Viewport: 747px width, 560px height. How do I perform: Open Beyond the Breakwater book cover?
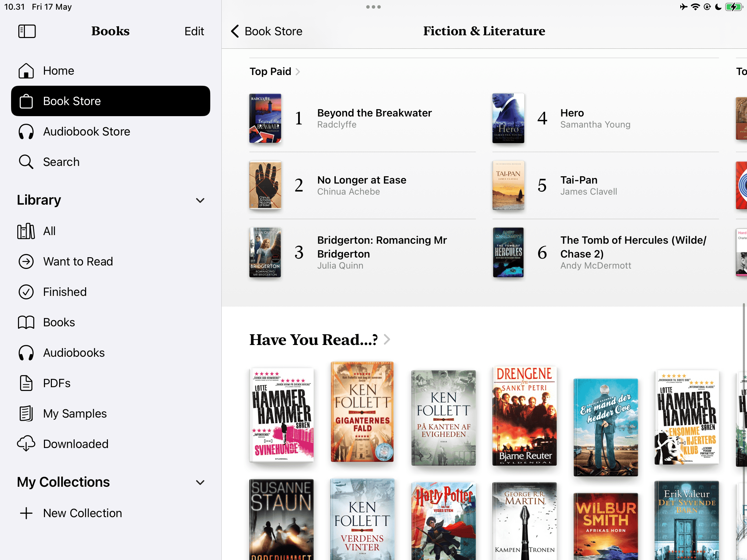[x=265, y=118]
